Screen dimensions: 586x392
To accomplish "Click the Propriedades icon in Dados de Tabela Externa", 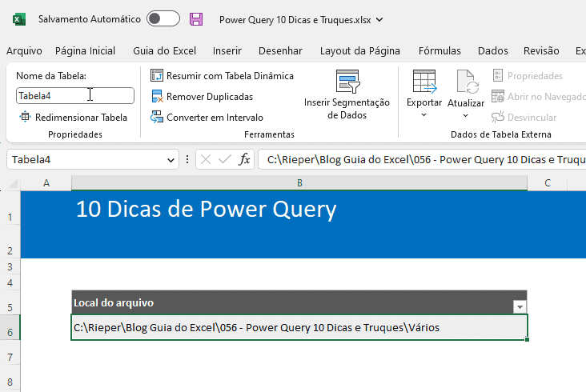I will point(498,75).
